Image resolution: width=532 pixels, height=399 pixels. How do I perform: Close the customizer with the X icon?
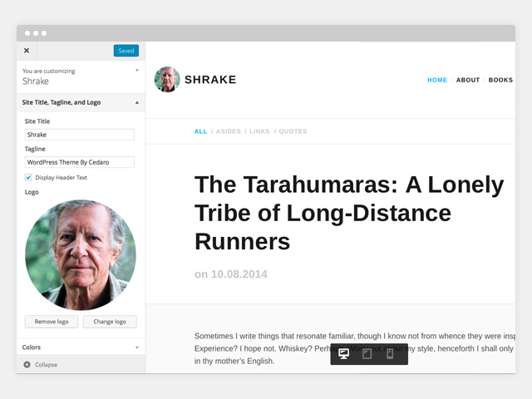[x=27, y=51]
